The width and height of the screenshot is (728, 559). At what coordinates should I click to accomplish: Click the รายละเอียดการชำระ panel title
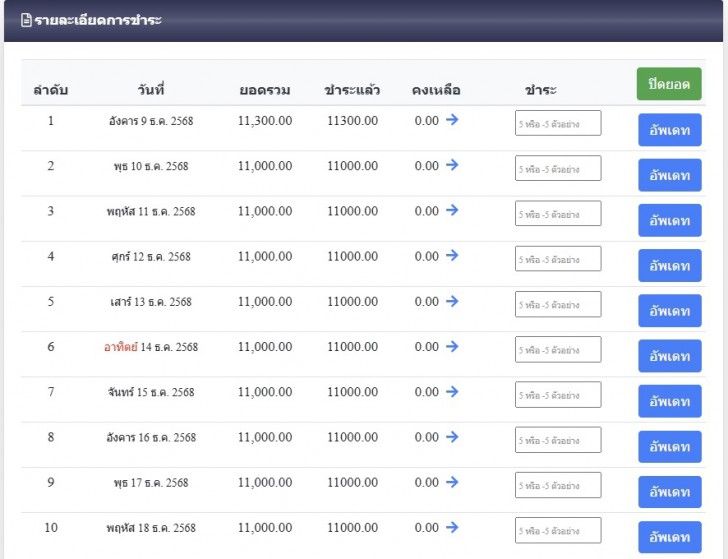pos(98,20)
